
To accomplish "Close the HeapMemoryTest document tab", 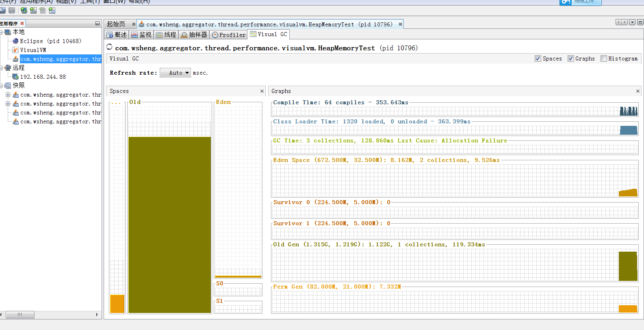I will pyautogui.click(x=400, y=24).
